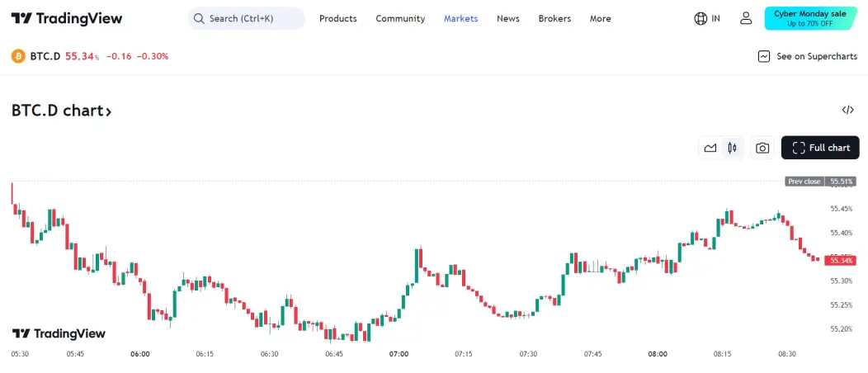Open the user profile icon
Image resolution: width=868 pixels, height=373 pixels.
click(x=746, y=18)
